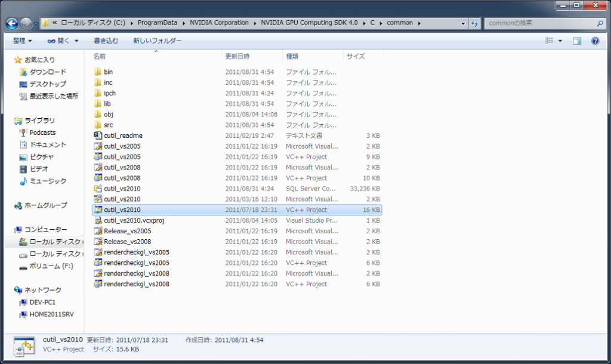Image resolution: width=611 pixels, height=364 pixels.
Task: Select ボリューム (F:) drive in sidebar
Action: [x=51, y=266]
